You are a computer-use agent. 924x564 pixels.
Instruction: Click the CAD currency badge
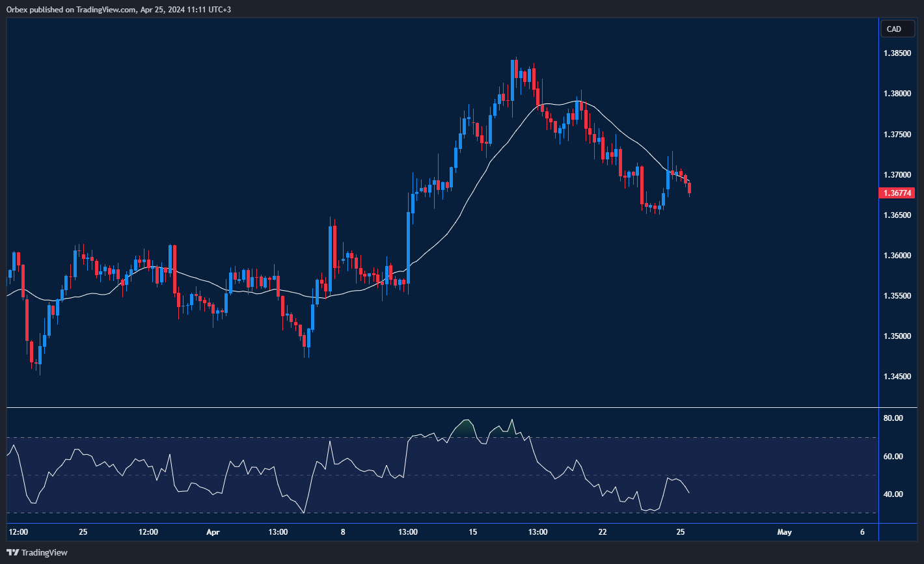[x=897, y=29]
